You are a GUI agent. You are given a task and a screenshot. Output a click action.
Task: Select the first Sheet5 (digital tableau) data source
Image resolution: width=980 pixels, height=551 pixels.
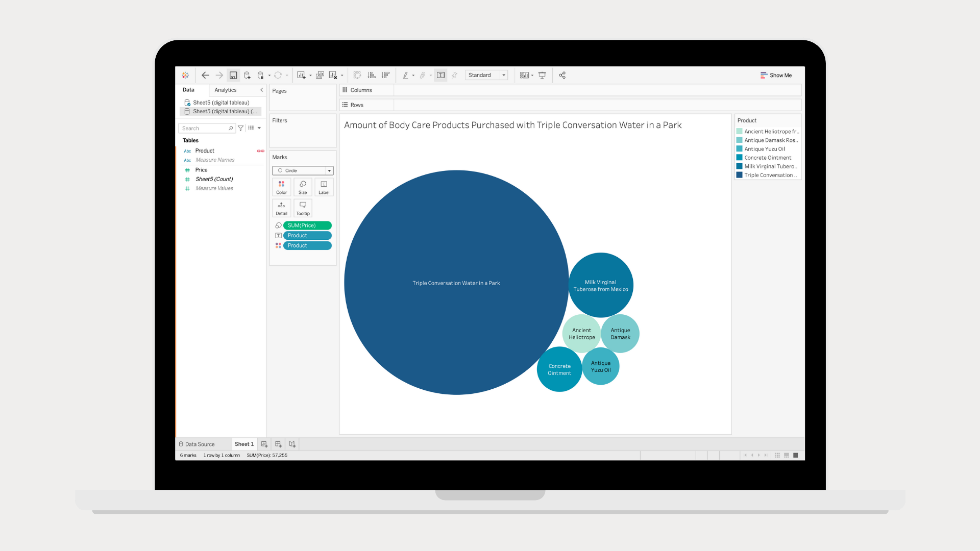tap(221, 103)
